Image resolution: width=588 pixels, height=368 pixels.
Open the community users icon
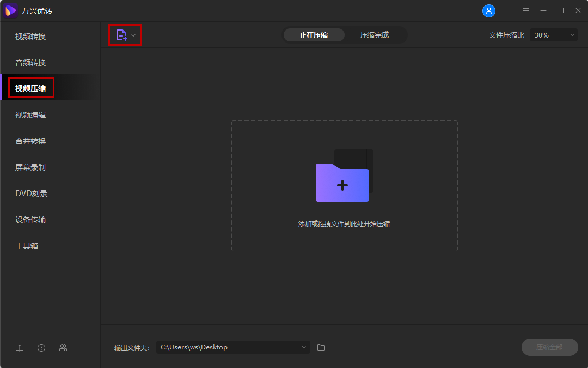[x=63, y=348]
